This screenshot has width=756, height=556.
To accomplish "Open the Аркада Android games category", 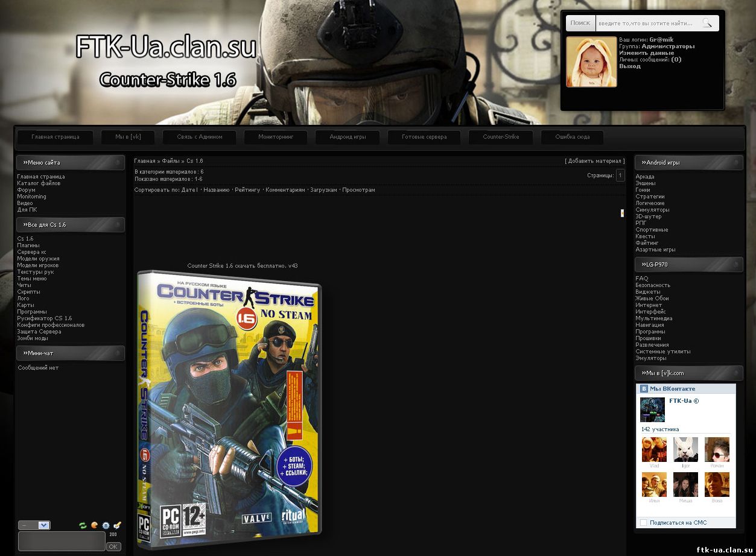I will pyautogui.click(x=645, y=177).
